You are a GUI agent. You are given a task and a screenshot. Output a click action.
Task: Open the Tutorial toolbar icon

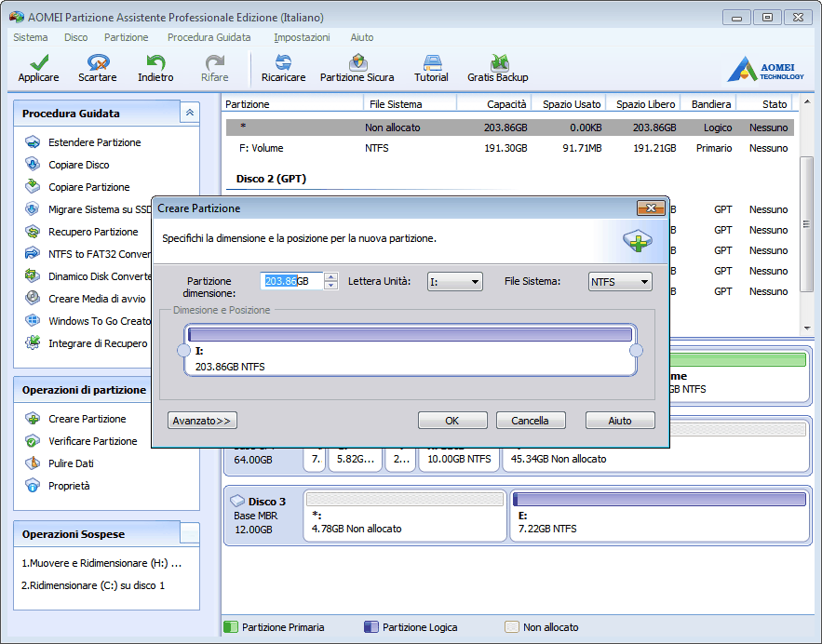coord(431,62)
